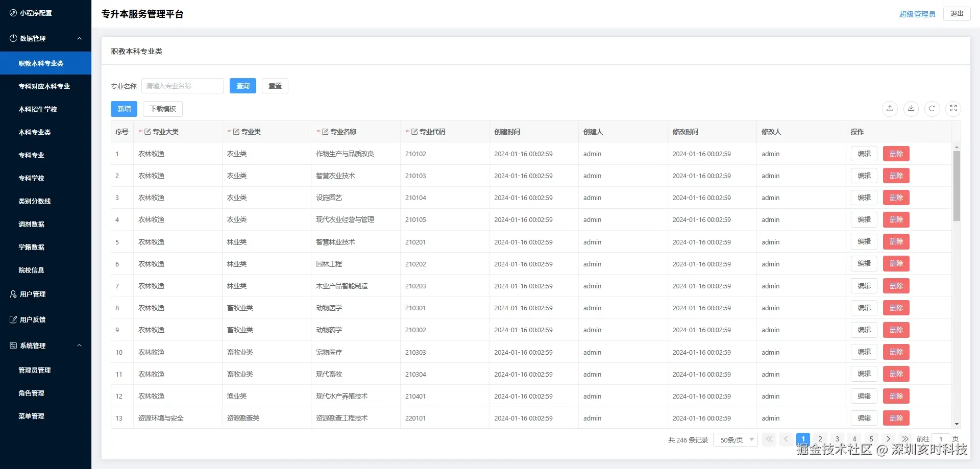Focus the 专业名称 search input
Screen dimensions: 980x469
(x=183, y=86)
